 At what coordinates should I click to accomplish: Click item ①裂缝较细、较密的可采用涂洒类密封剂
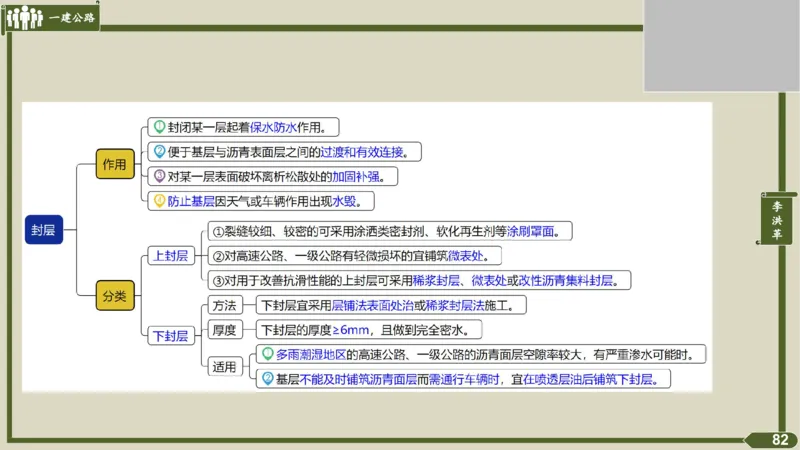click(390, 231)
